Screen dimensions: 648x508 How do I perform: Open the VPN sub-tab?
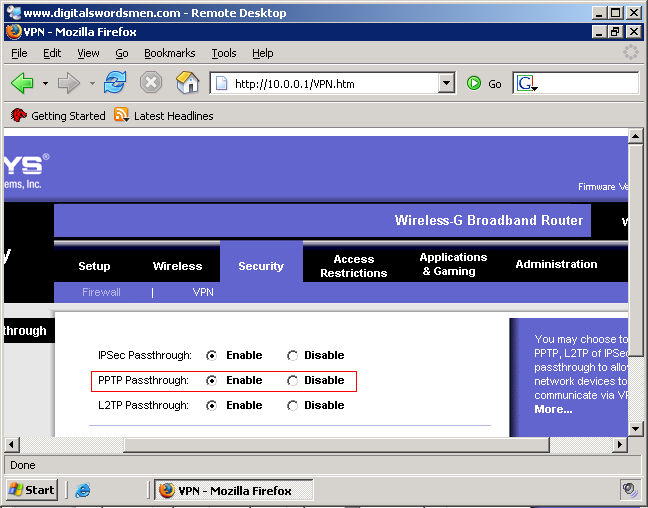coord(203,292)
